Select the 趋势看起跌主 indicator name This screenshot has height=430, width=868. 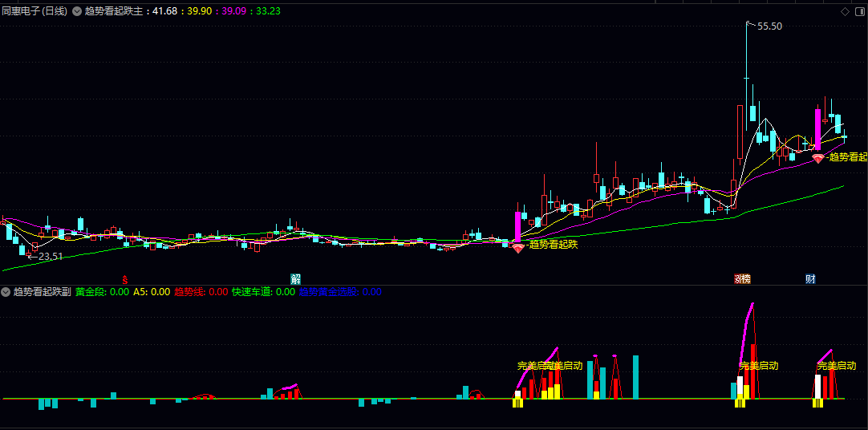115,11
